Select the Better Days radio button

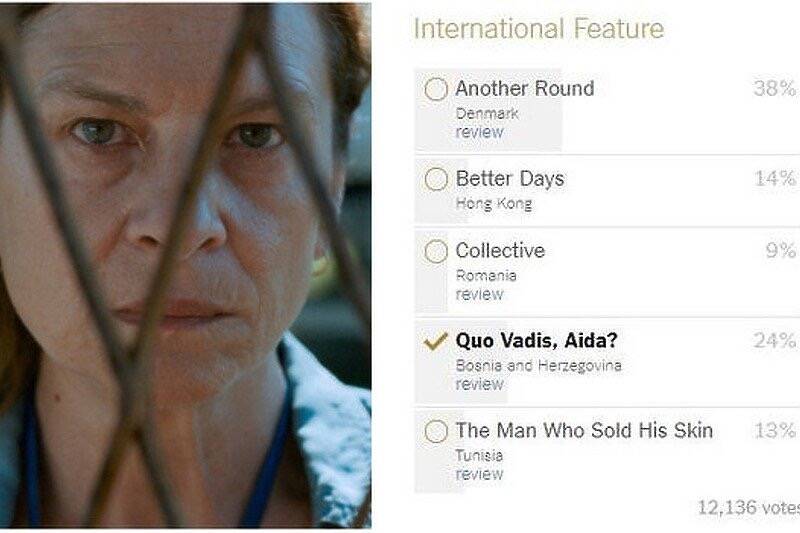[436, 180]
